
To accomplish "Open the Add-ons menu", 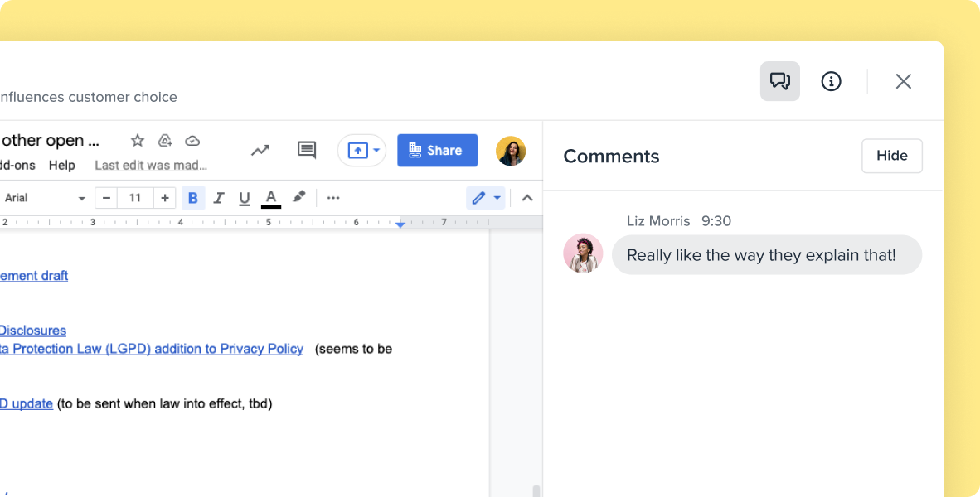I will tap(17, 166).
